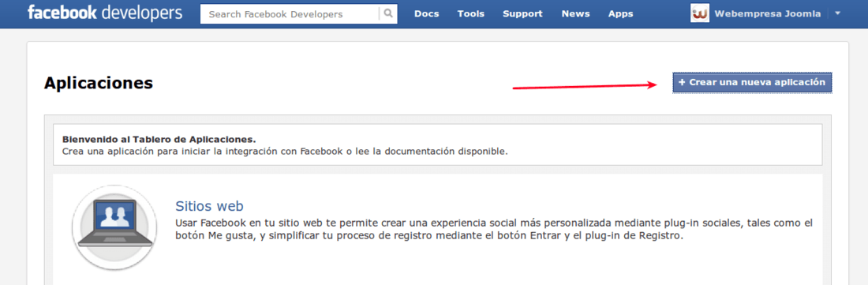This screenshot has width=868, height=285.
Task: Click the Crea una aplicación para iniciar text
Action: point(285,151)
